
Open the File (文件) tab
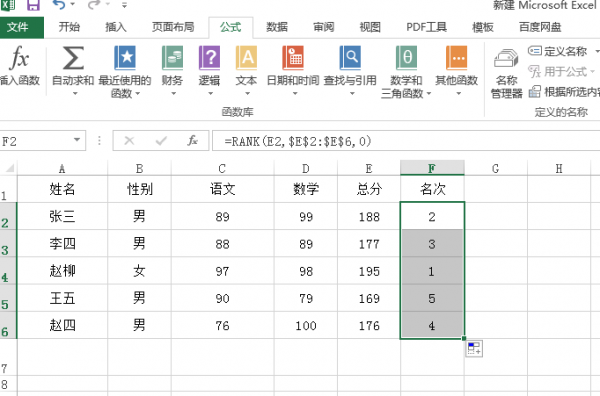point(22,27)
